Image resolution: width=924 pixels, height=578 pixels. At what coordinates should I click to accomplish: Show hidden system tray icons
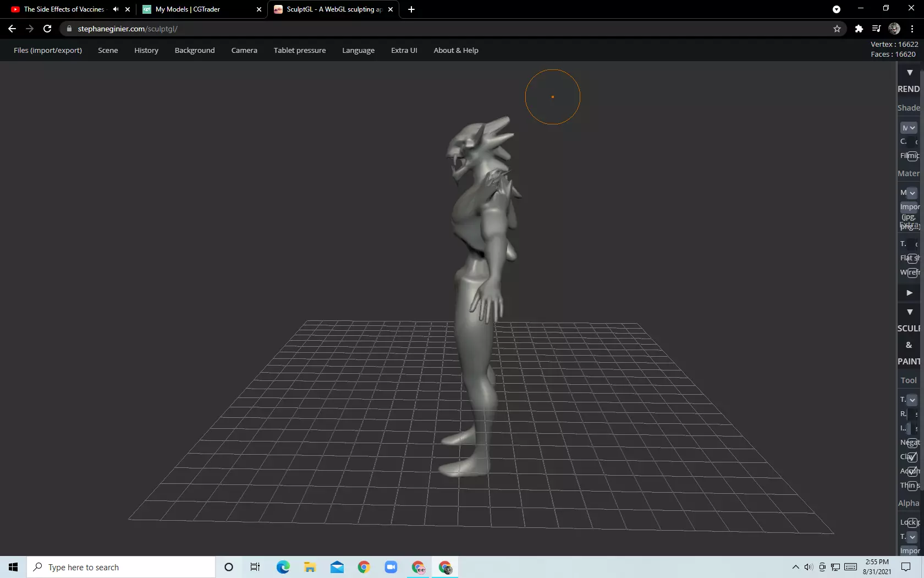pyautogui.click(x=795, y=567)
